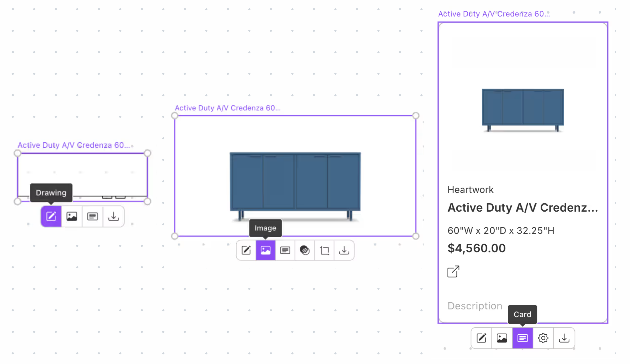The image size is (630, 364).
Task: Open card settings gear icon
Action: (543, 338)
